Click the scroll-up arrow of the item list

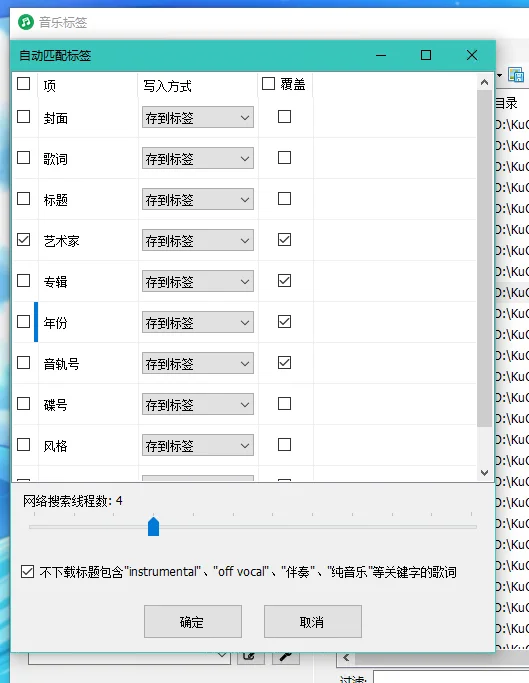(x=485, y=82)
